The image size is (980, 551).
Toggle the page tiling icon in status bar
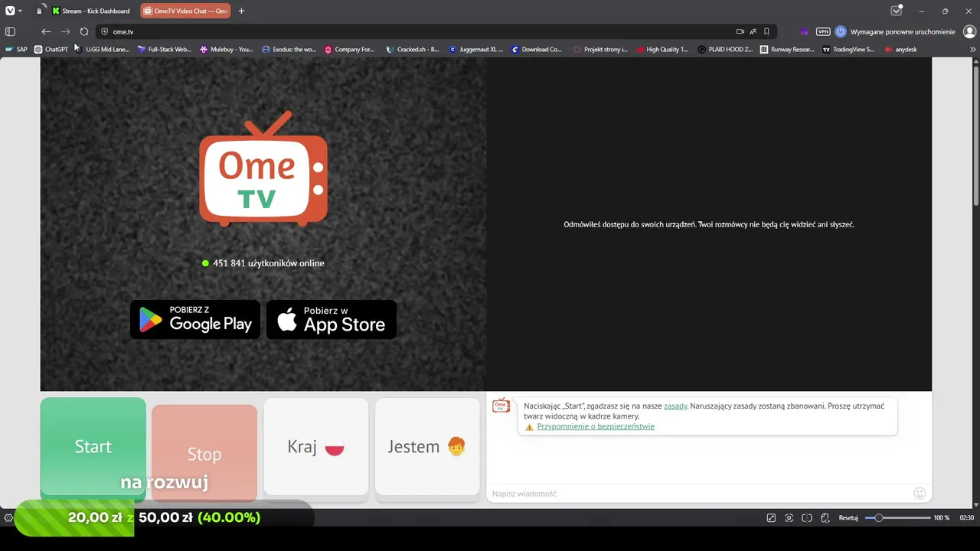pos(807,518)
